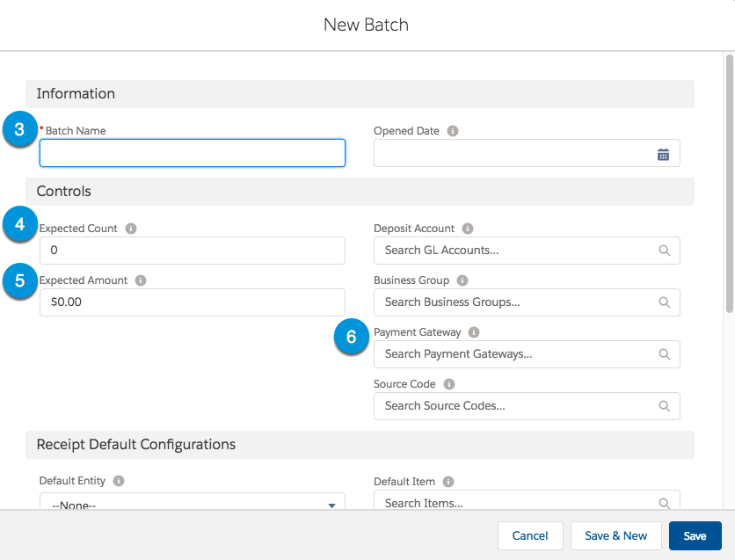Screen dimensions: 735x560
Task: Click the info icon beside Expected Count
Action: click(x=131, y=228)
